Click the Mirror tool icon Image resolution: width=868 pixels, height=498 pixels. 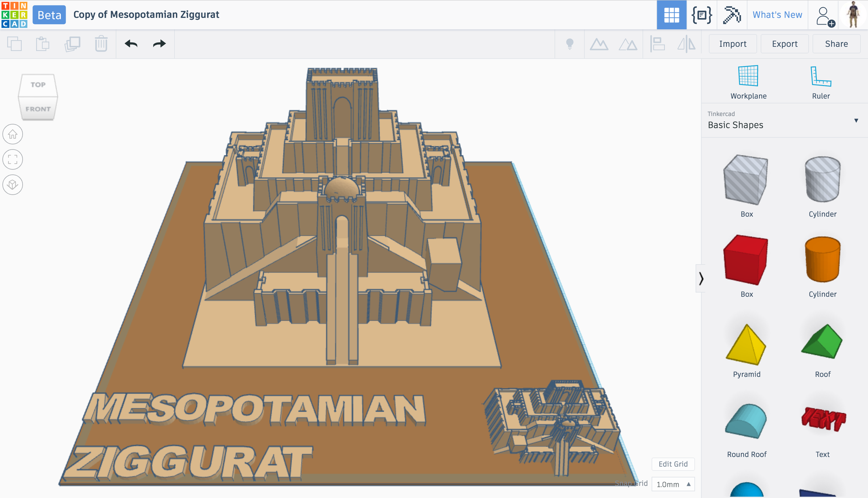point(686,44)
